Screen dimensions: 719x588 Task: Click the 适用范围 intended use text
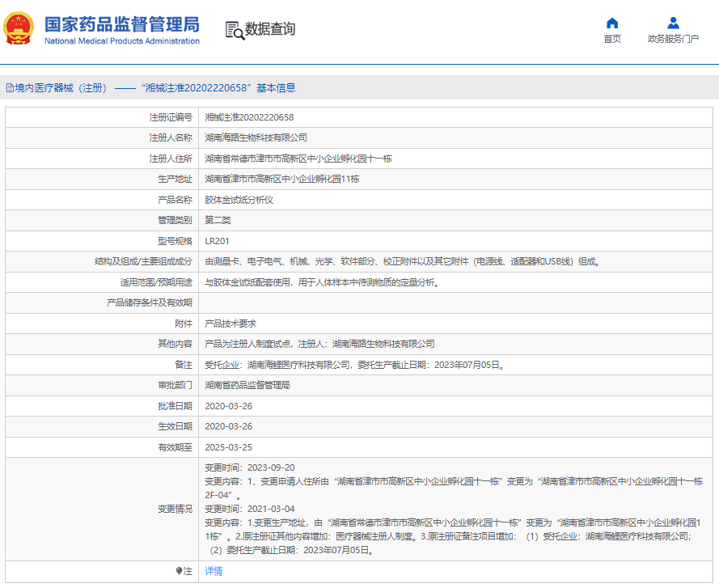323,282
